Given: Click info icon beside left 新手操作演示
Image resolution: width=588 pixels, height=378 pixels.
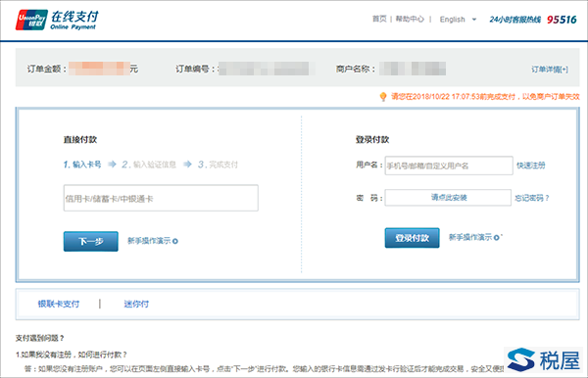Looking at the screenshot, I should [175, 241].
